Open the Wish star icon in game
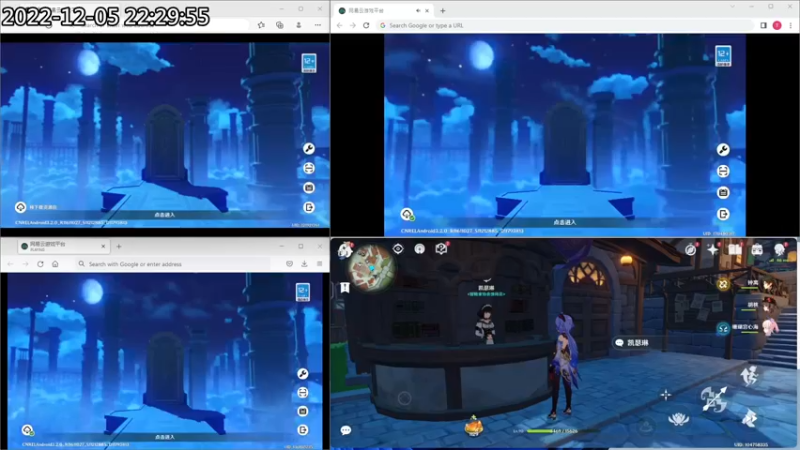This screenshot has height=450, width=800. point(713,249)
